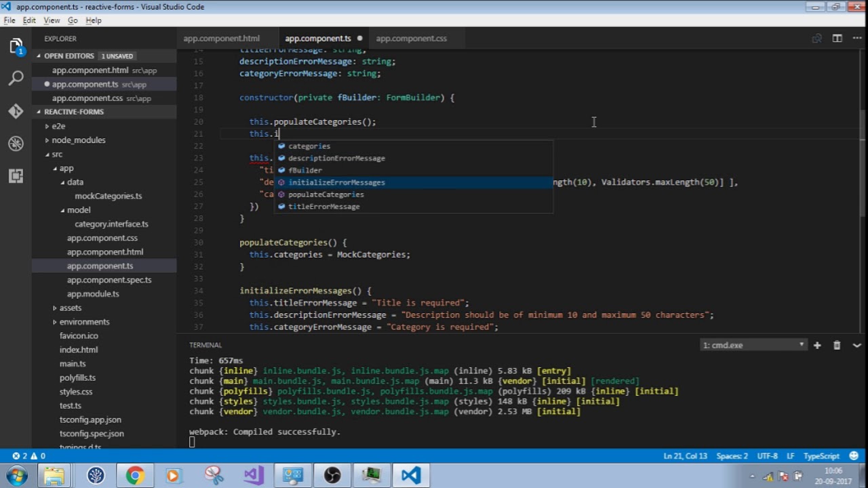Change language mode via TypeScript
The image size is (868, 488).
(821, 456)
